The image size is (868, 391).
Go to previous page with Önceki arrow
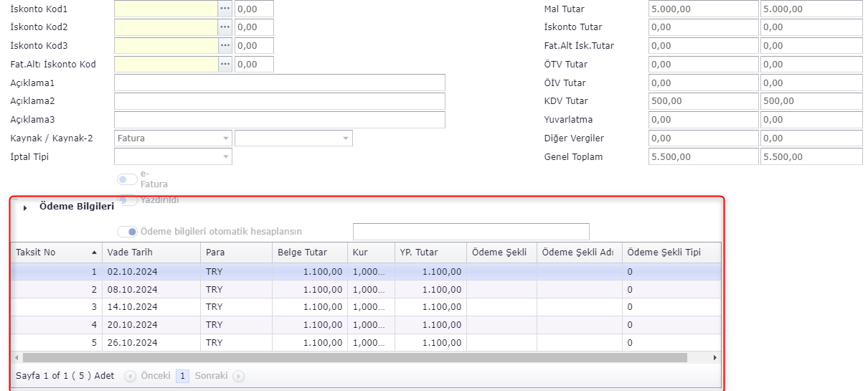130,376
